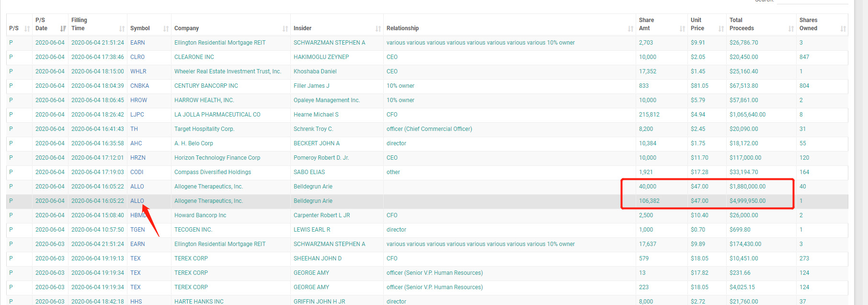Open the WHLR symbol link
The height and width of the screenshot is (305, 868).
(x=138, y=71)
